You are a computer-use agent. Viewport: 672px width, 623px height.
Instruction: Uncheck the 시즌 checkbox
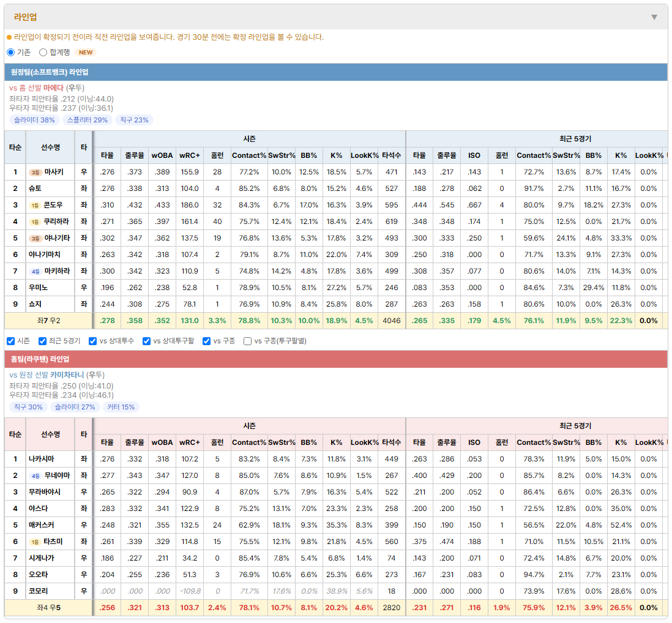pyautogui.click(x=11, y=341)
